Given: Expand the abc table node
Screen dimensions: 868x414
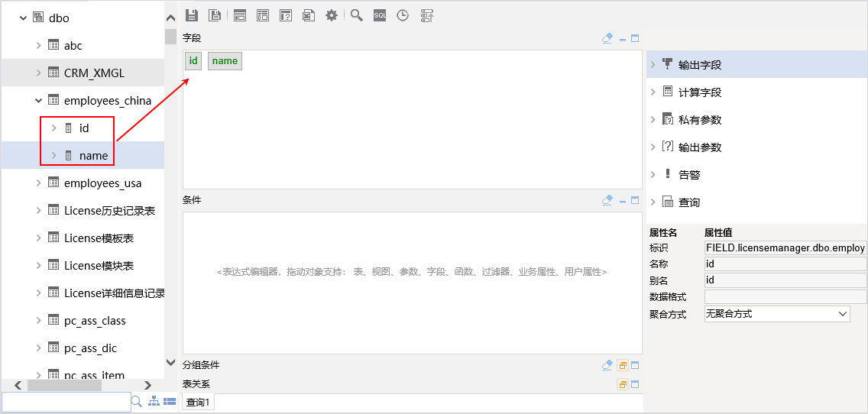Looking at the screenshot, I should 39,45.
